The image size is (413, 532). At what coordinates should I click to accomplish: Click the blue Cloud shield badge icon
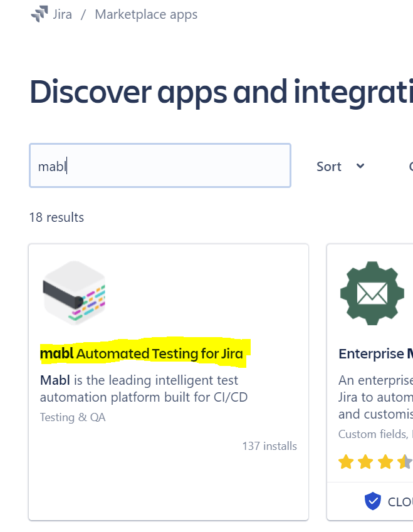coord(373,501)
